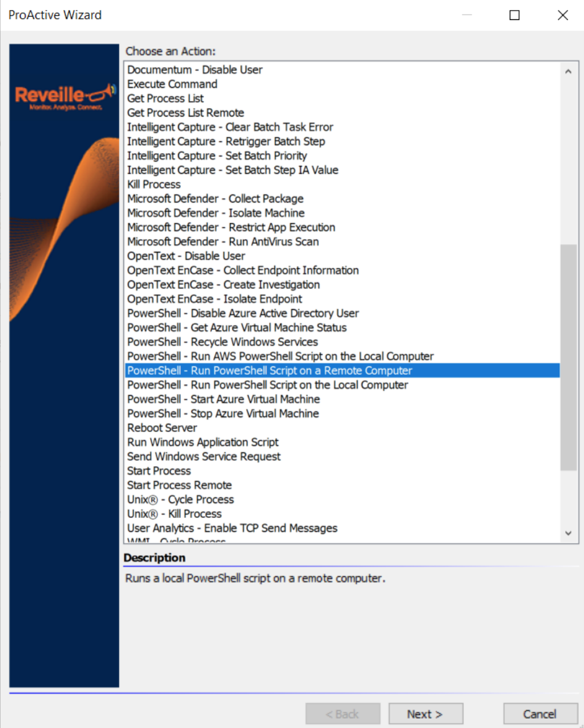
Task: Select PowerShell - Disable Azure Active Directory User
Action: click(342, 314)
